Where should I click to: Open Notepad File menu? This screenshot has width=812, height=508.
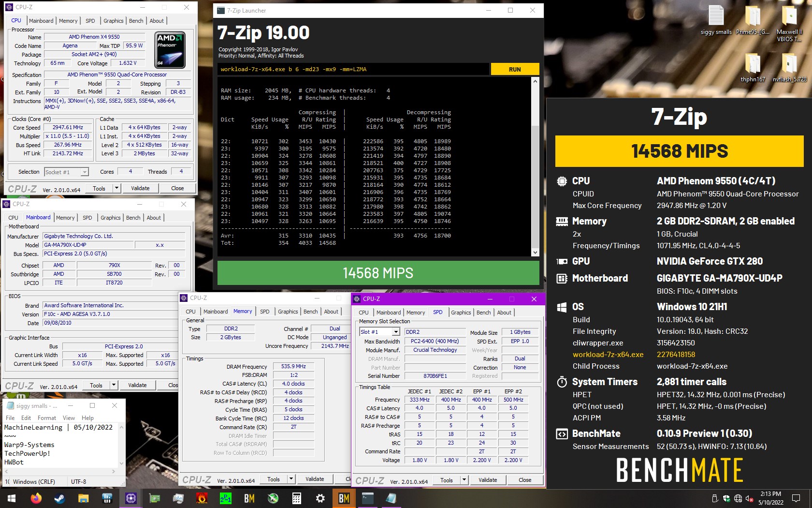click(x=10, y=418)
